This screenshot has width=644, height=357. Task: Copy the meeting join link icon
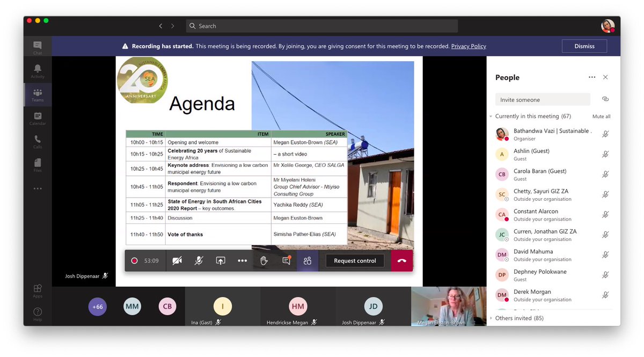pyautogui.click(x=605, y=99)
